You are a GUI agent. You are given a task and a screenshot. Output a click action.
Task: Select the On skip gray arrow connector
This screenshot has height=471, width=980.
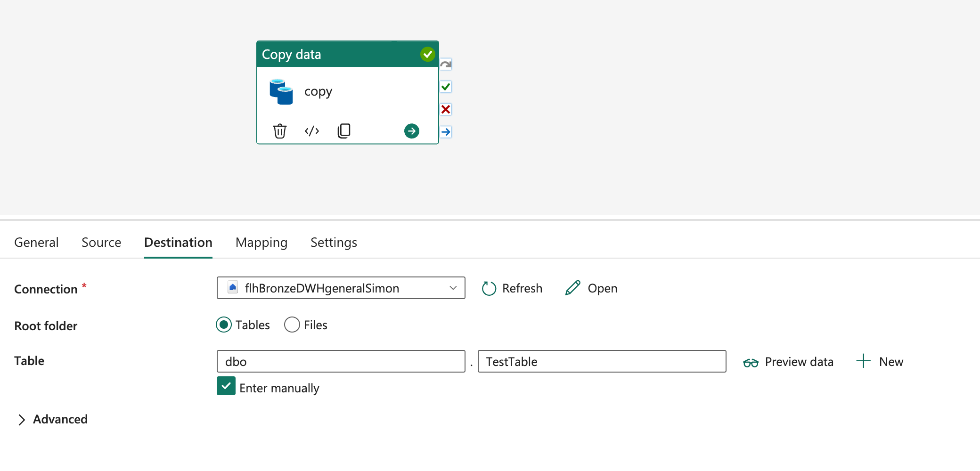(446, 64)
